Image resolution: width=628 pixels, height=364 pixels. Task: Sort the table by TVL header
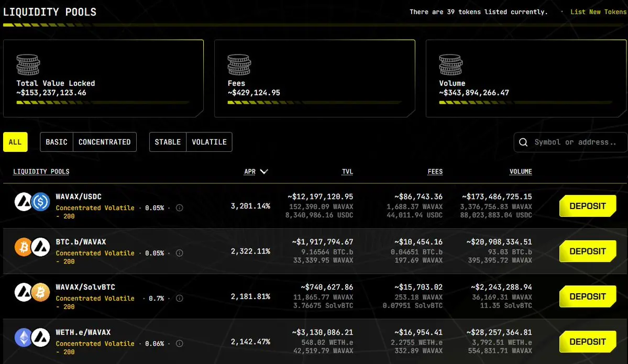(347, 172)
